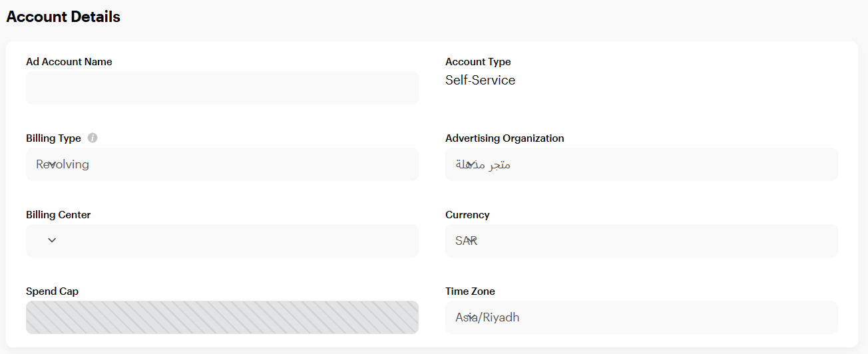868x354 pixels.
Task: Open the Billing Type dropdown showing Revolving
Action: coord(222,164)
